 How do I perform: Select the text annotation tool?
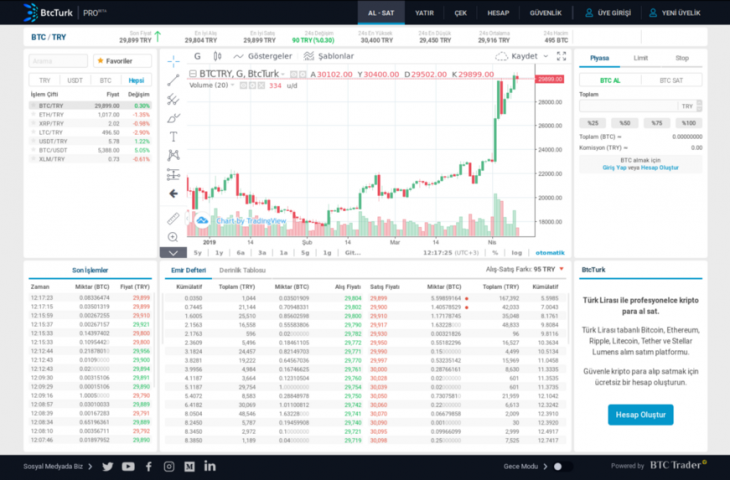point(173,137)
